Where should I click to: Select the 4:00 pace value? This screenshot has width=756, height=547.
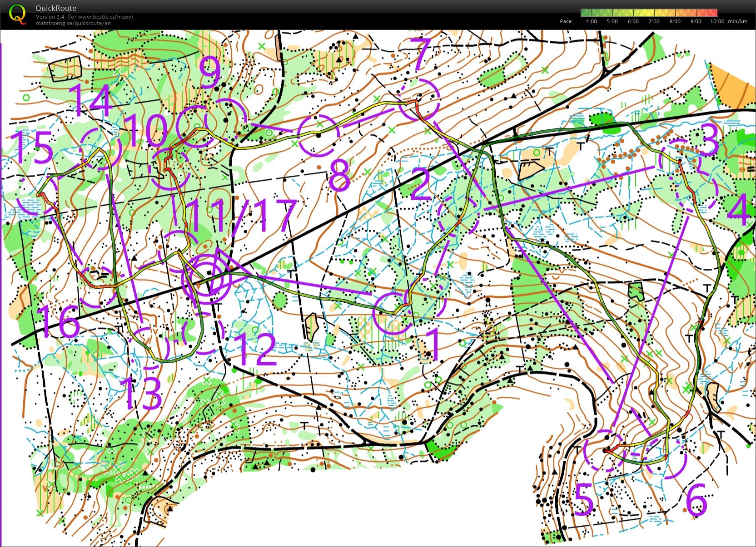[x=592, y=21]
